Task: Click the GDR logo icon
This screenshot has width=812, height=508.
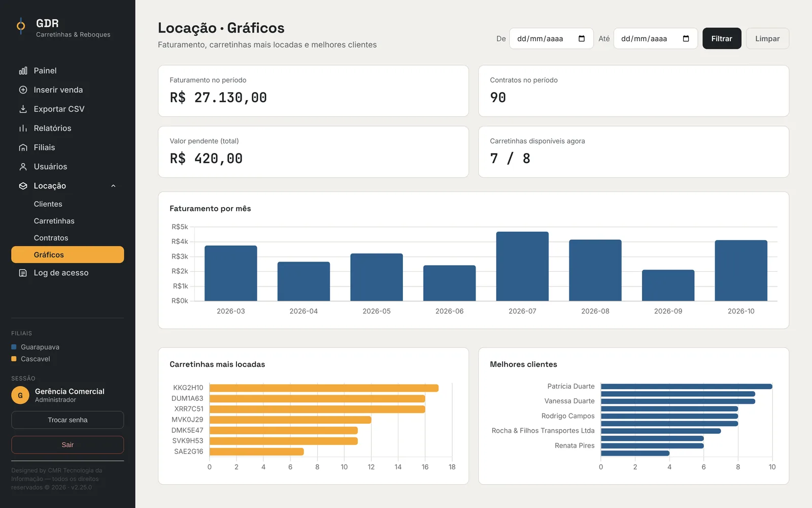Action: (21, 26)
